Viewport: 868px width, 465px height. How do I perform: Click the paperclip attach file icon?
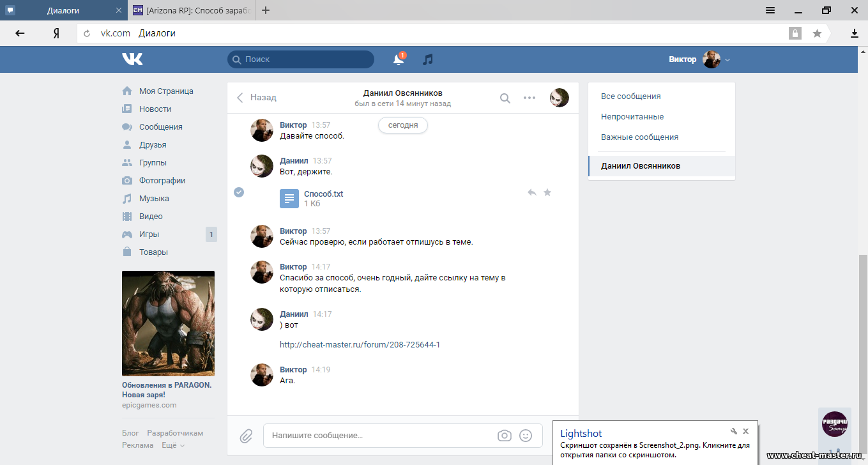pos(246,436)
